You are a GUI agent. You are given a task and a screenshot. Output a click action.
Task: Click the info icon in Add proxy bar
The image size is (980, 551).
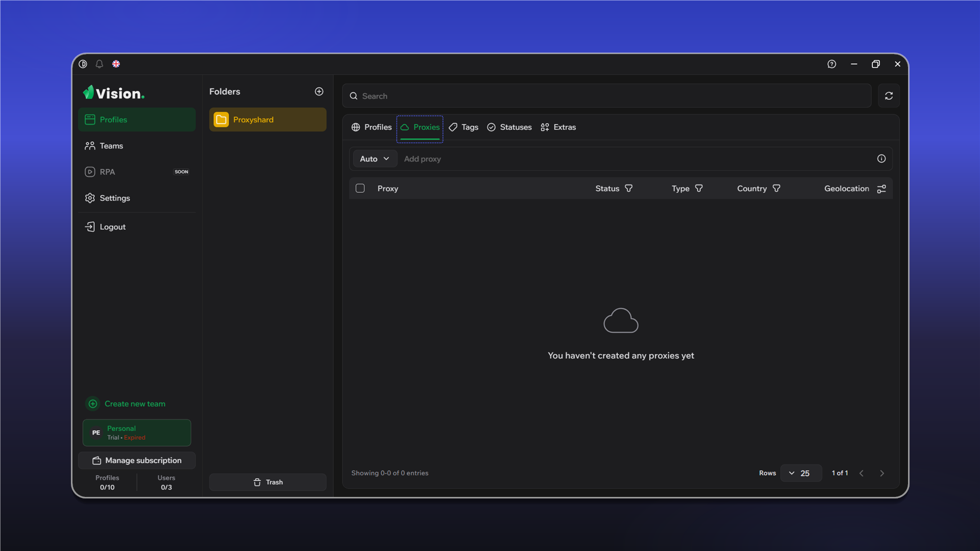point(881,159)
